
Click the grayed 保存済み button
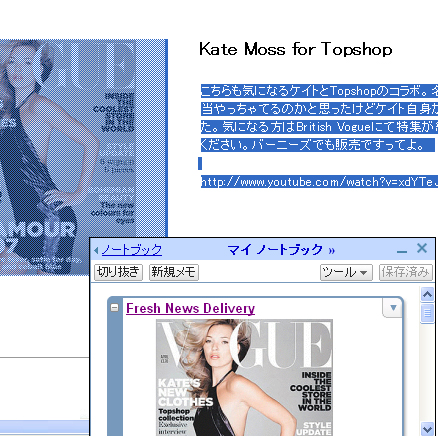406,273
